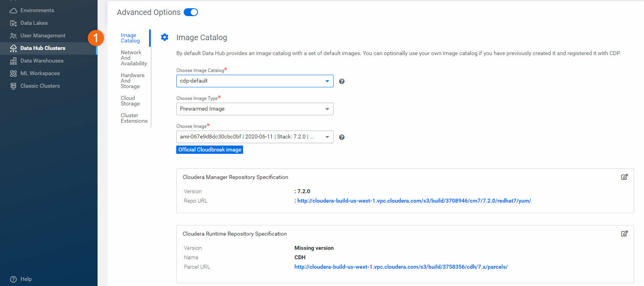Switch to Cloud Storage tab
Viewport: 644px width, 286px height.
tap(130, 101)
